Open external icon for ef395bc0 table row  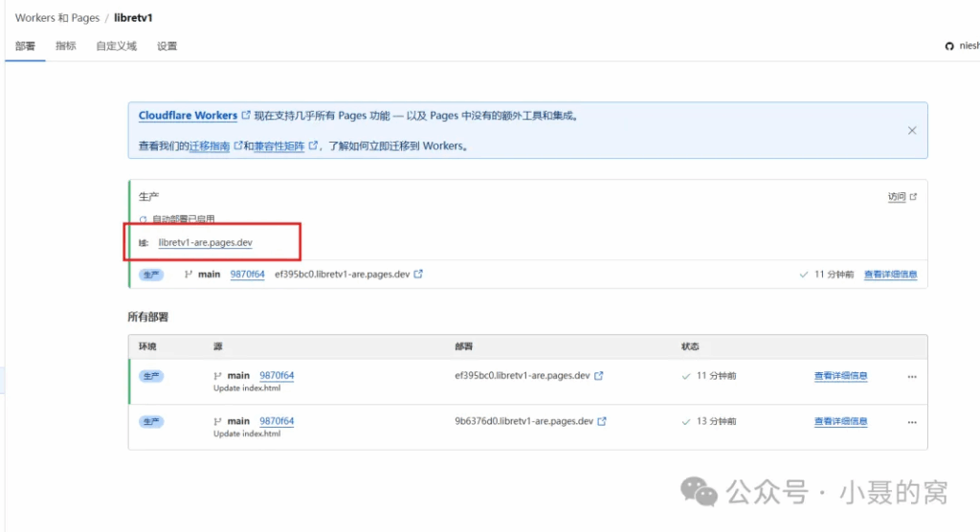(x=599, y=375)
